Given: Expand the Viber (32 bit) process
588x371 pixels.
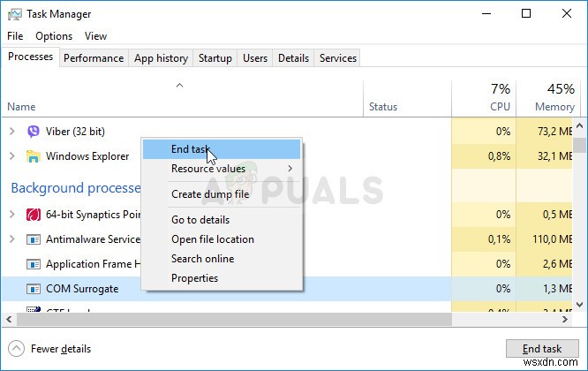Looking at the screenshot, I should [12, 132].
